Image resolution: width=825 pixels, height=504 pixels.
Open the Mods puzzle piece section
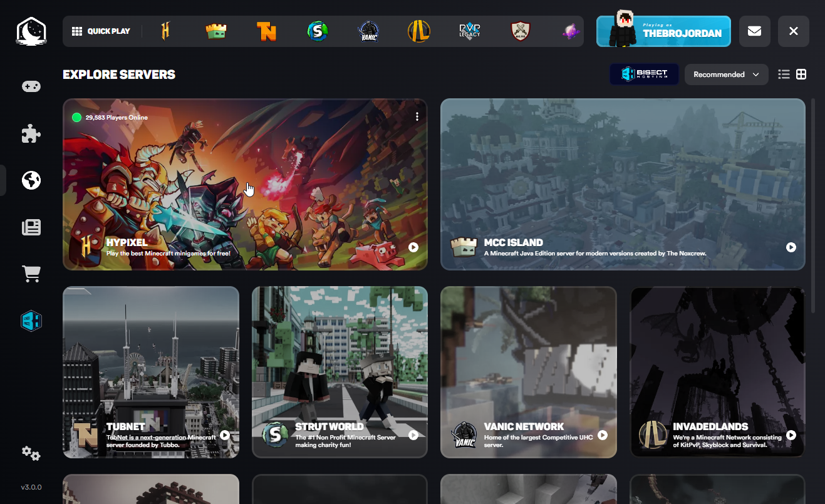tap(31, 133)
